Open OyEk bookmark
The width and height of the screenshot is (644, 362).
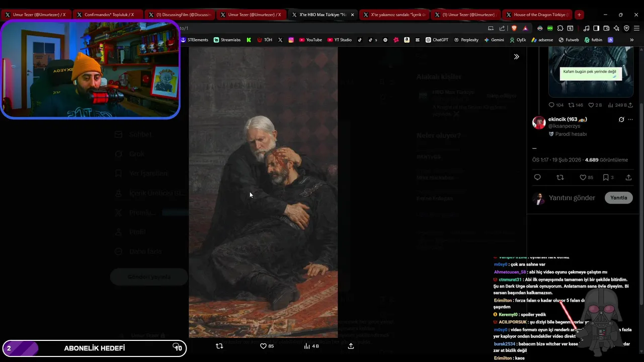point(518,40)
